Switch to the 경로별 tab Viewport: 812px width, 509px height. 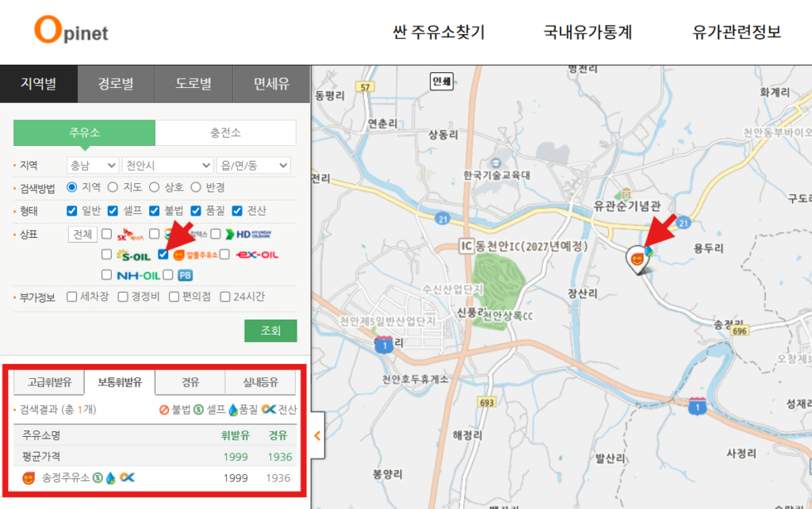(116, 84)
